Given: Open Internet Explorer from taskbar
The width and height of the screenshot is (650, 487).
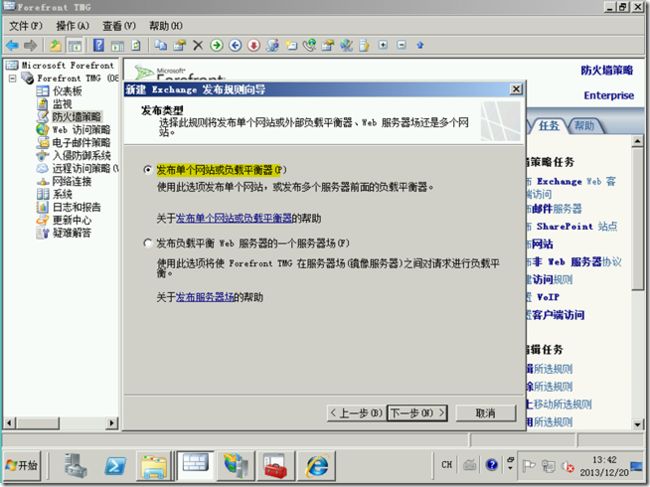Looking at the screenshot, I should pyautogui.click(x=317, y=465).
